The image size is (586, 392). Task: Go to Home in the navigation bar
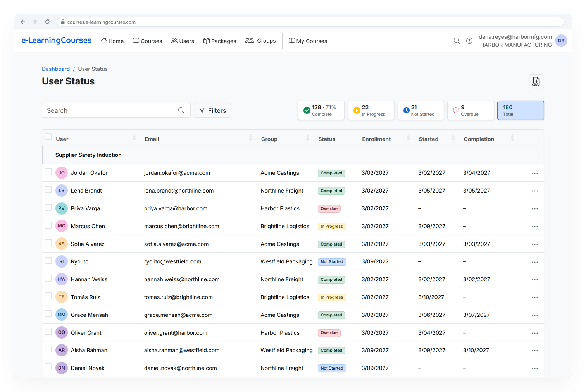pyautogui.click(x=112, y=41)
